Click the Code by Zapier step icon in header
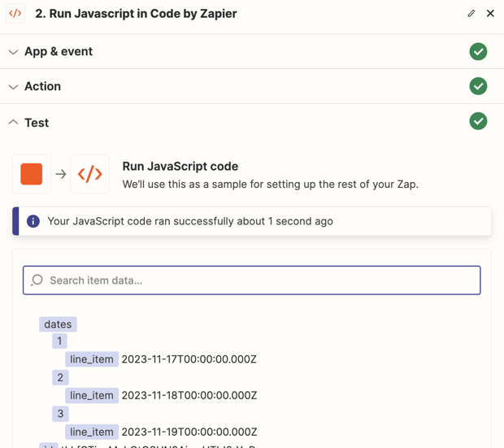Viewport: 504px width, 448px height. point(15,14)
